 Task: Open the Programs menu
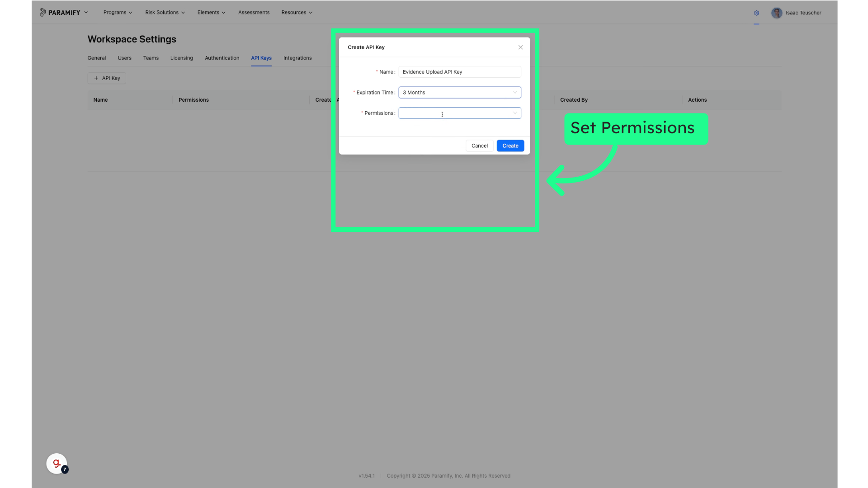tap(118, 13)
